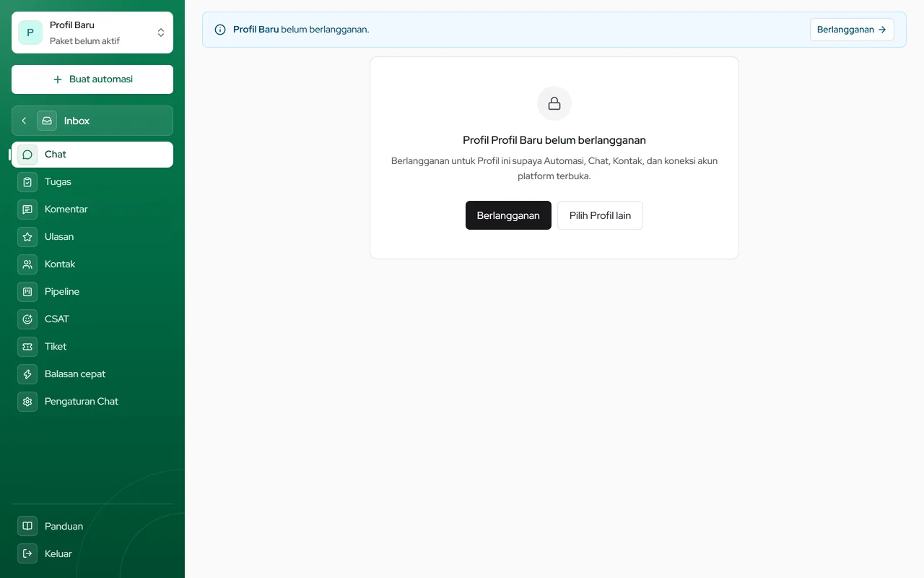Click the Kontak people icon

click(27, 264)
